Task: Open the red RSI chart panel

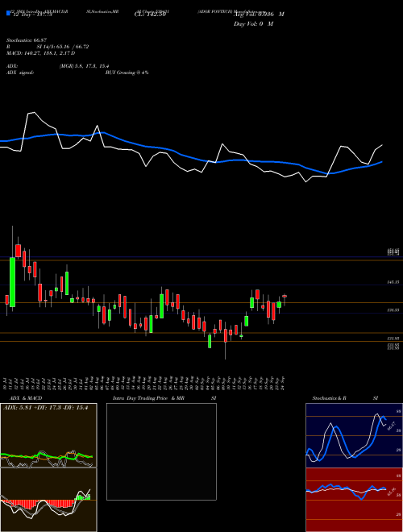Action: tap(354, 500)
